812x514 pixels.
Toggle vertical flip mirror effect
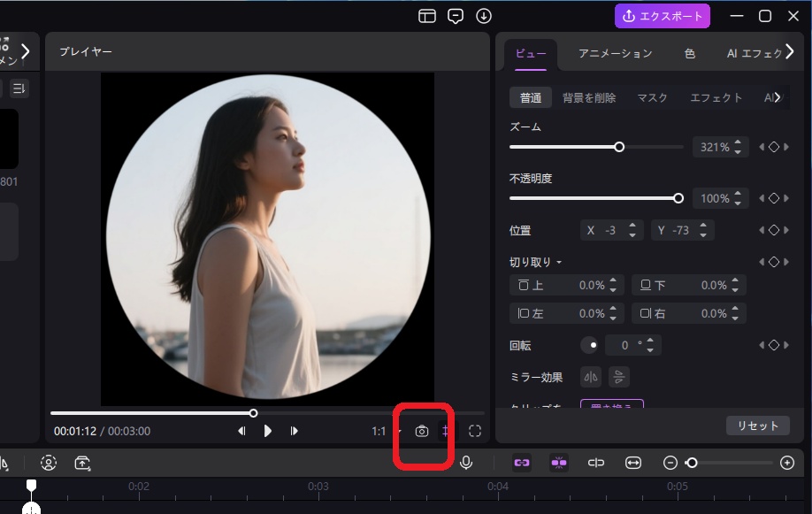click(619, 376)
